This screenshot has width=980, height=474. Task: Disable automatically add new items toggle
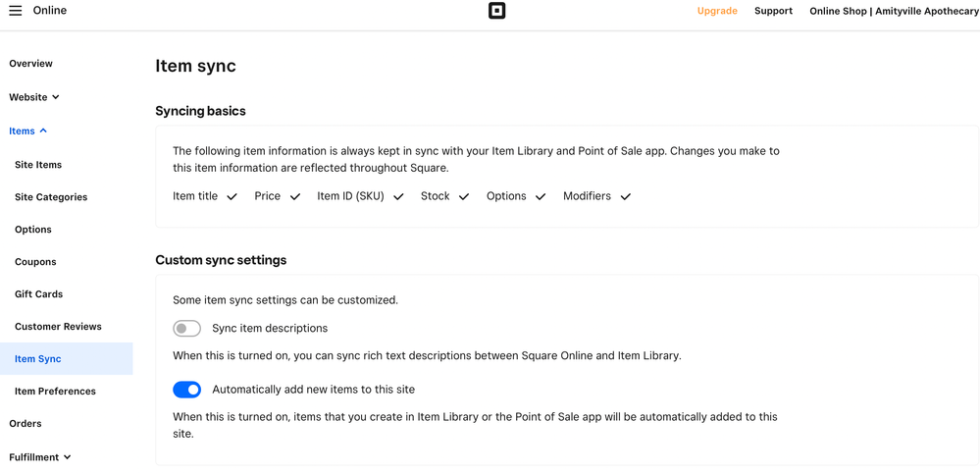pos(186,390)
